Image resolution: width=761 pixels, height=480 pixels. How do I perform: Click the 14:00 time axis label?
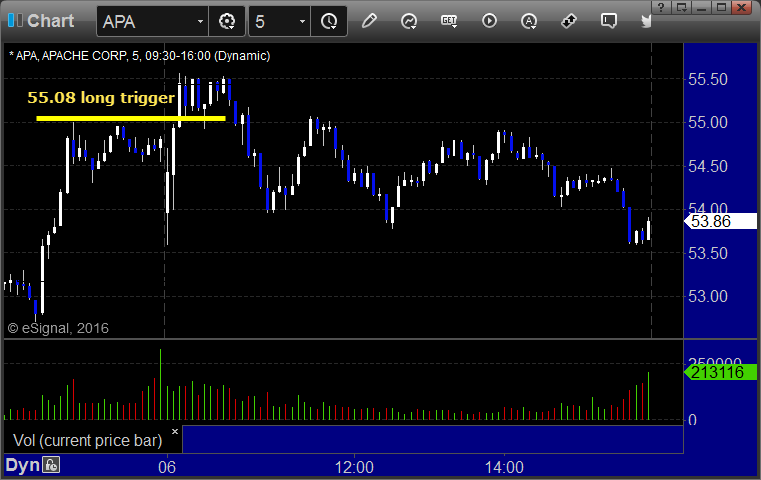[x=504, y=467]
